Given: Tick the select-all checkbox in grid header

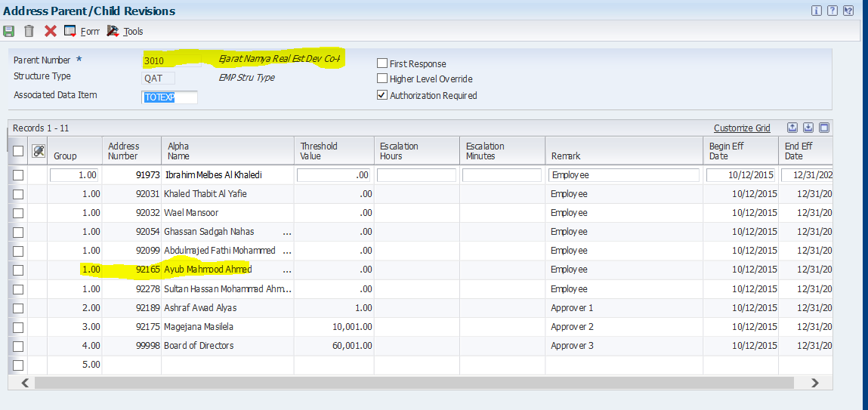Looking at the screenshot, I should 18,150.
